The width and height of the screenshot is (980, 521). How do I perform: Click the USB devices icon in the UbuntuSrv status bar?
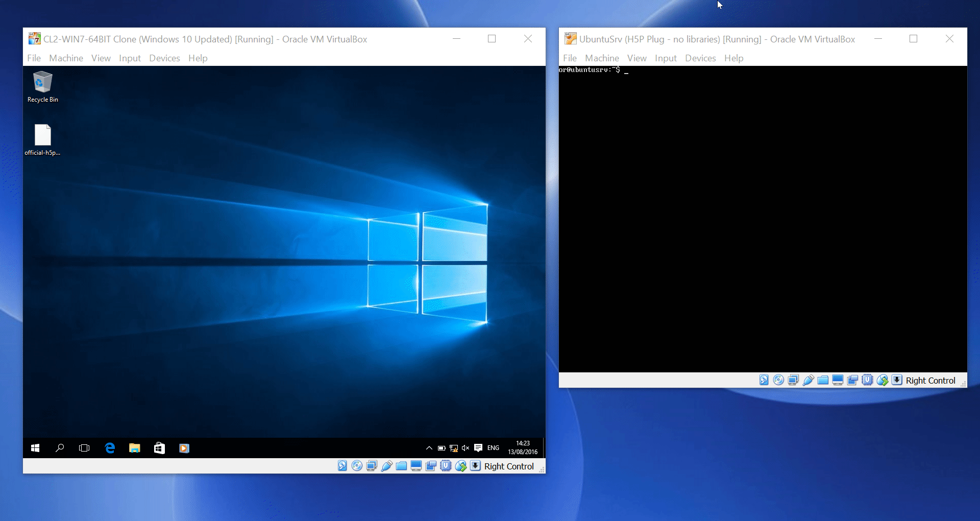808,380
